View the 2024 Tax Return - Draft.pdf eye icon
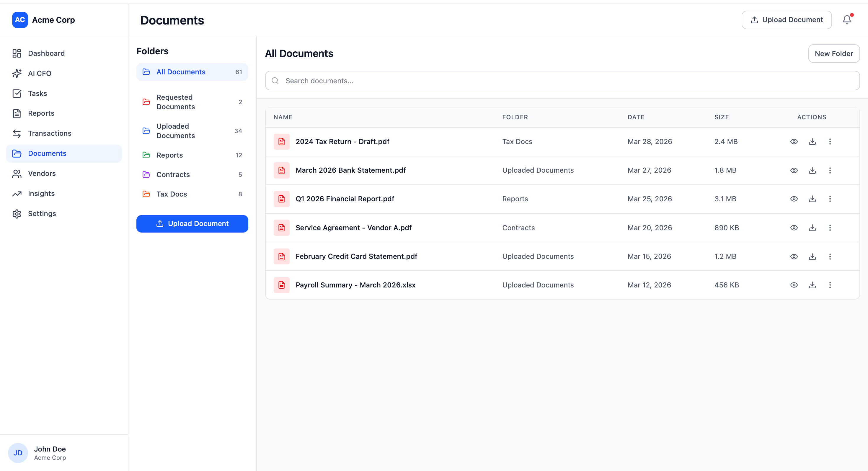Viewport: 868px width, 471px height. 794,141
